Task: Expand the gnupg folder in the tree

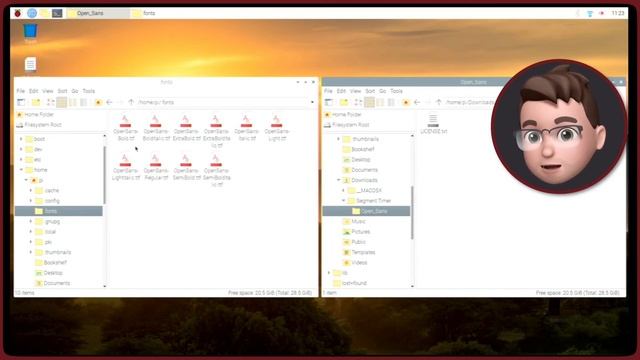Action: pyautogui.click(x=31, y=221)
